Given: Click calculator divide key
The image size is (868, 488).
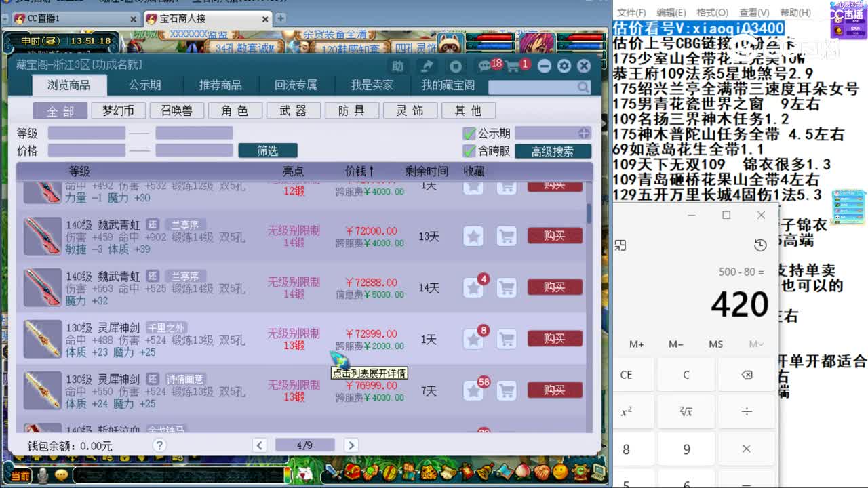Looking at the screenshot, I should coord(747,411).
